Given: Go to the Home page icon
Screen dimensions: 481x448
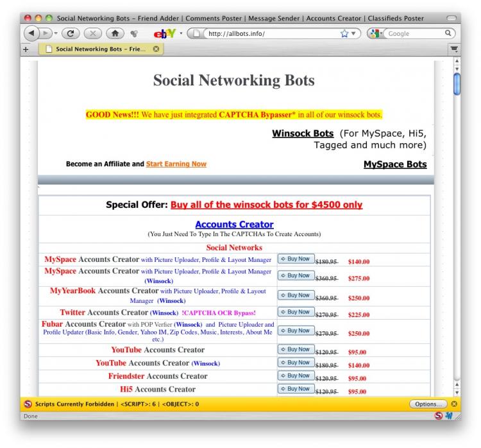Looking at the screenshot, I should [x=114, y=33].
